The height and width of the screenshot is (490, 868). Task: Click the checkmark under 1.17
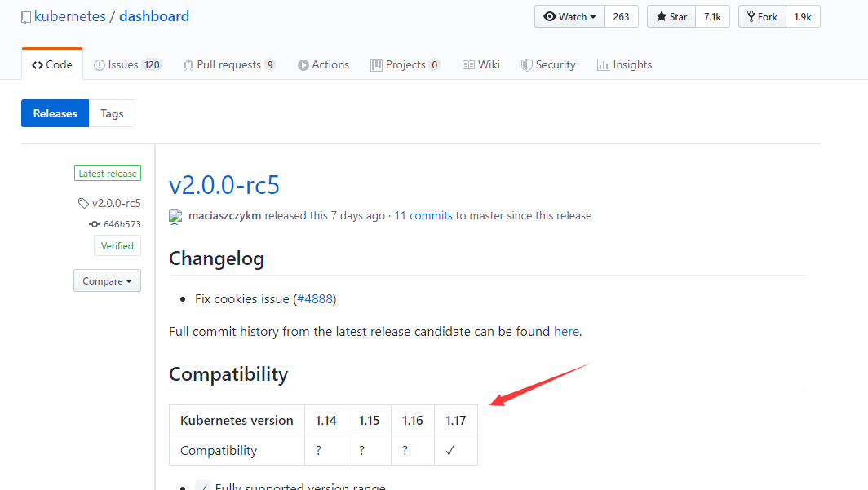click(x=450, y=450)
